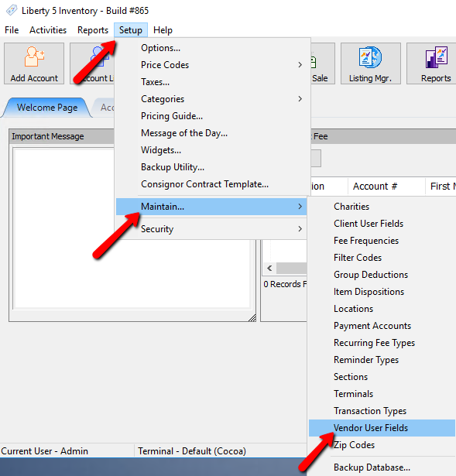Switch to the Welcome Page tab
Screen dimensions: 456x476
click(47, 108)
